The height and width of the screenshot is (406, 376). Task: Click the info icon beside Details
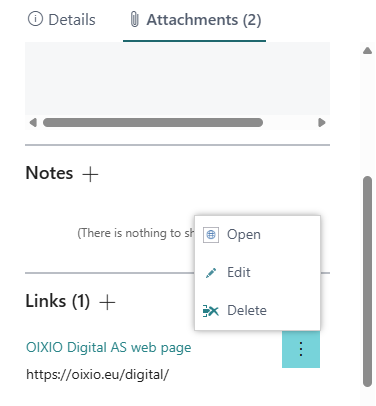[35, 19]
